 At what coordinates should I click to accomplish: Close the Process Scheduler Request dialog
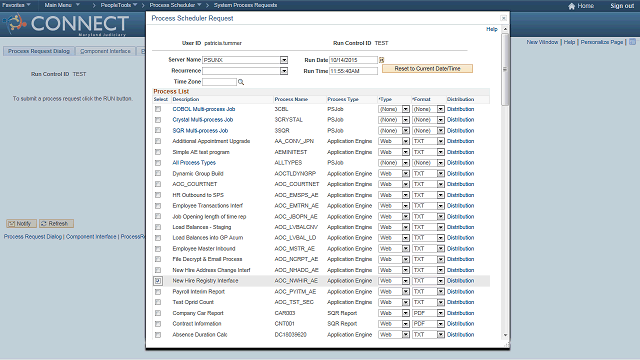[504, 18]
